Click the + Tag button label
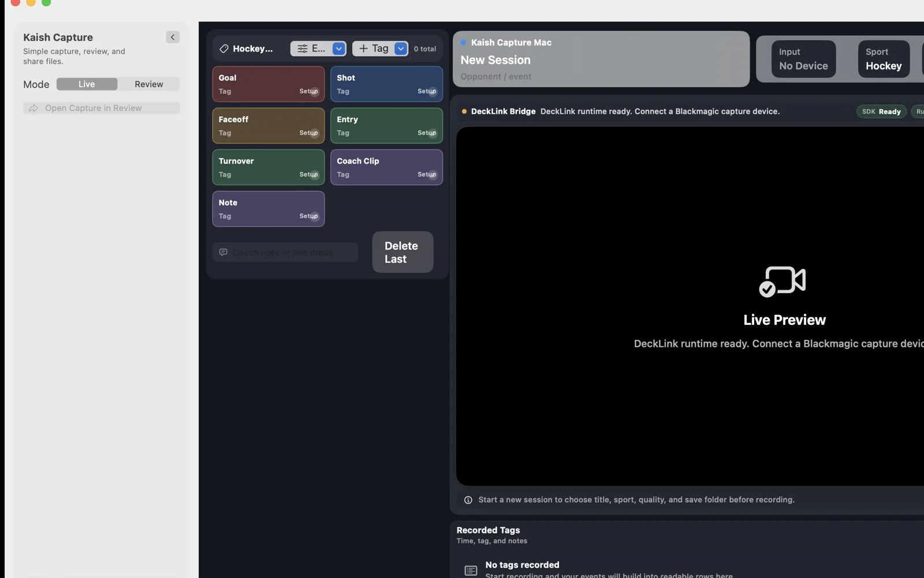 380,49
